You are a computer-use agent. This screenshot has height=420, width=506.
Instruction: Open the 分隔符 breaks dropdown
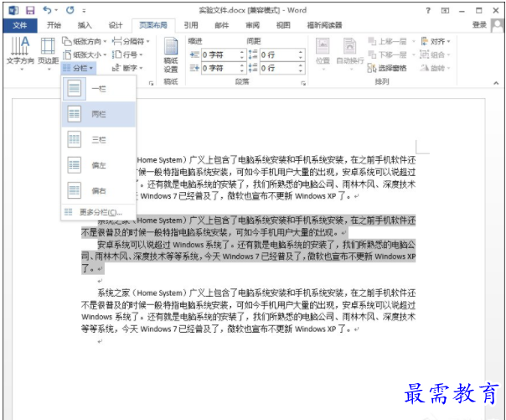pyautogui.click(x=131, y=41)
